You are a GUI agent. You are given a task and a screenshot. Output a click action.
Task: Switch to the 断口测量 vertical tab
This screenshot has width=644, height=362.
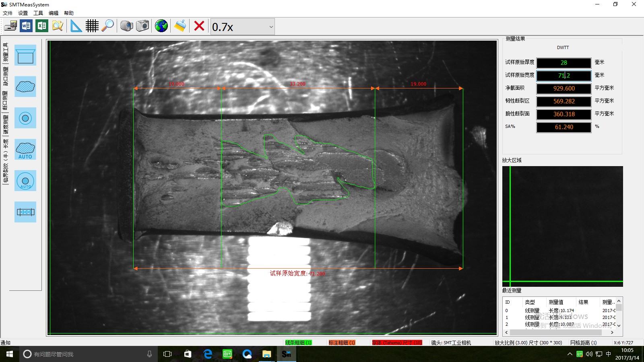[5, 100]
